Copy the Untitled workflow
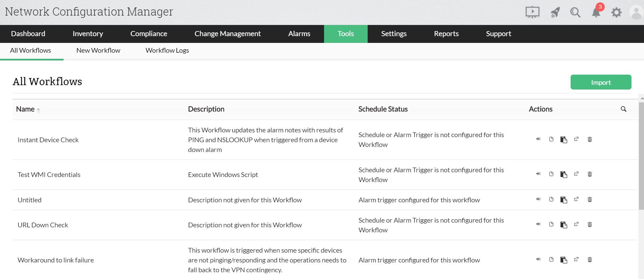Viewport: 644px width, 279px height. pos(564,199)
